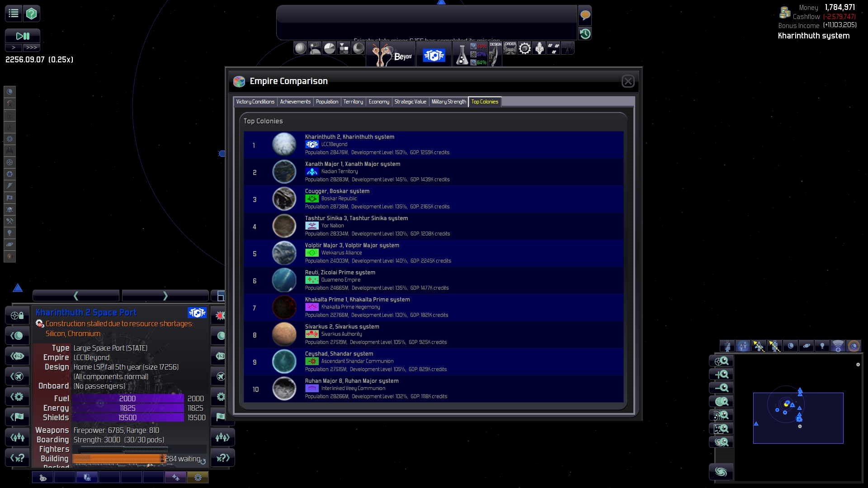The height and width of the screenshot is (488, 868).
Task: Increase game speed with triple arrow
Action: click(x=32, y=47)
